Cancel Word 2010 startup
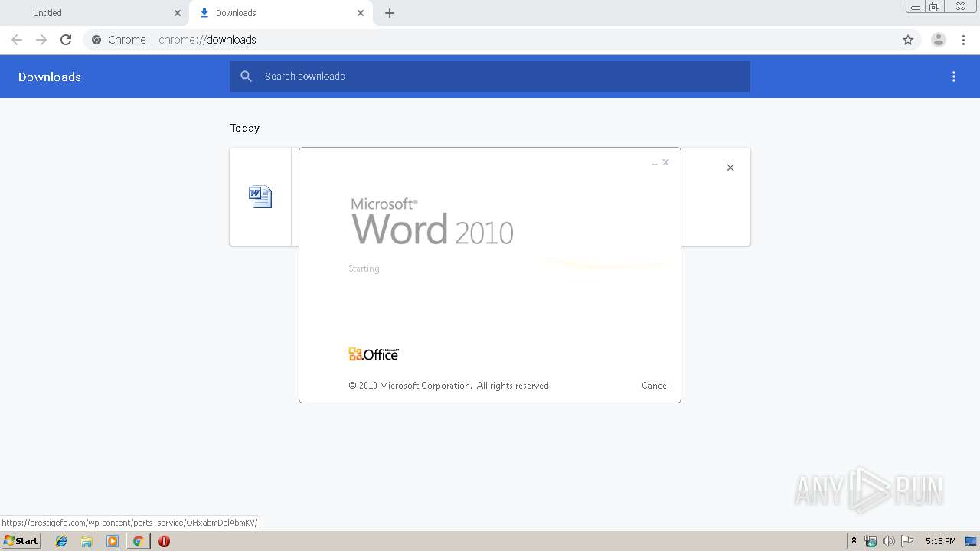 [655, 386]
